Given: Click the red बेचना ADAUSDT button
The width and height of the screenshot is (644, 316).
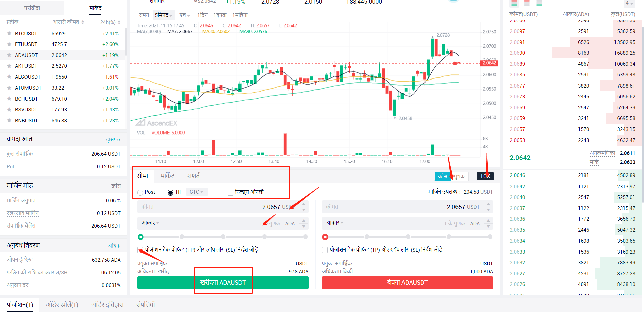Looking at the screenshot, I should [408, 283].
